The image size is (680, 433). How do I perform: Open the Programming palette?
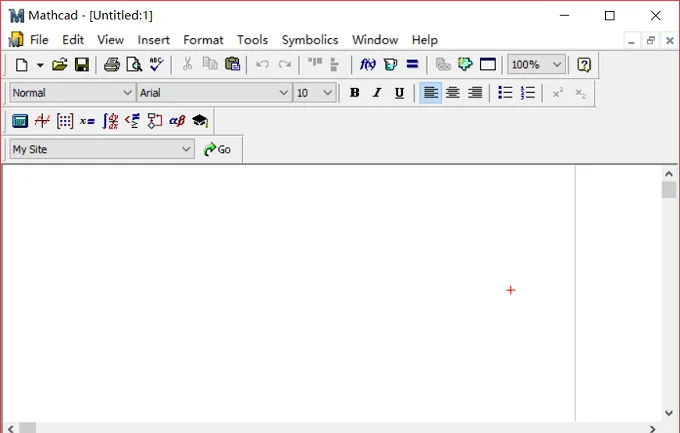(155, 121)
